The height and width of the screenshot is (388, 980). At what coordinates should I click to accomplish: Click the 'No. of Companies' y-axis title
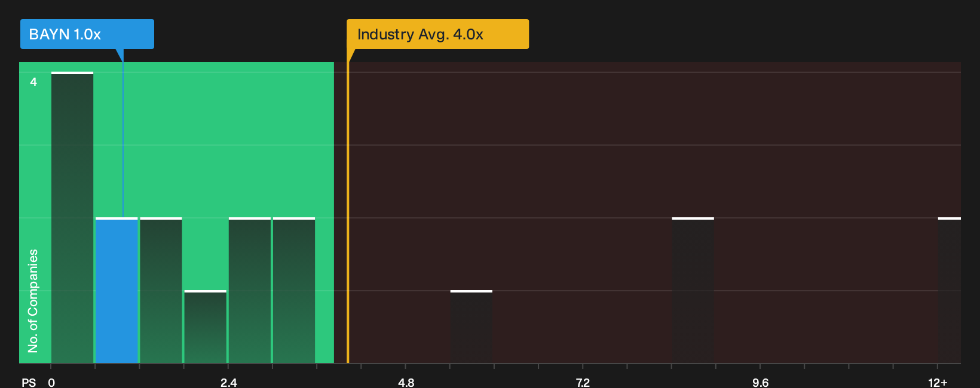[33, 301]
